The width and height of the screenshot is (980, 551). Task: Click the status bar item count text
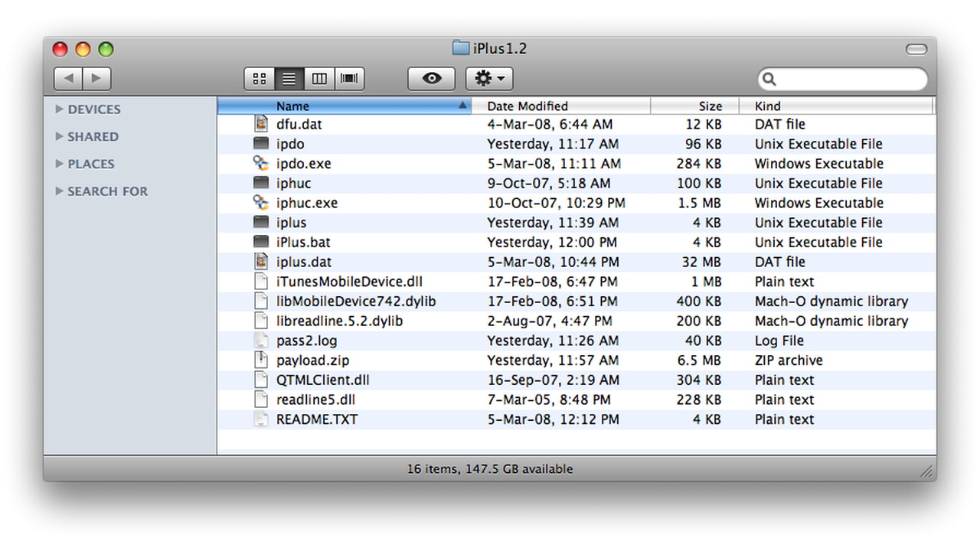(x=490, y=469)
